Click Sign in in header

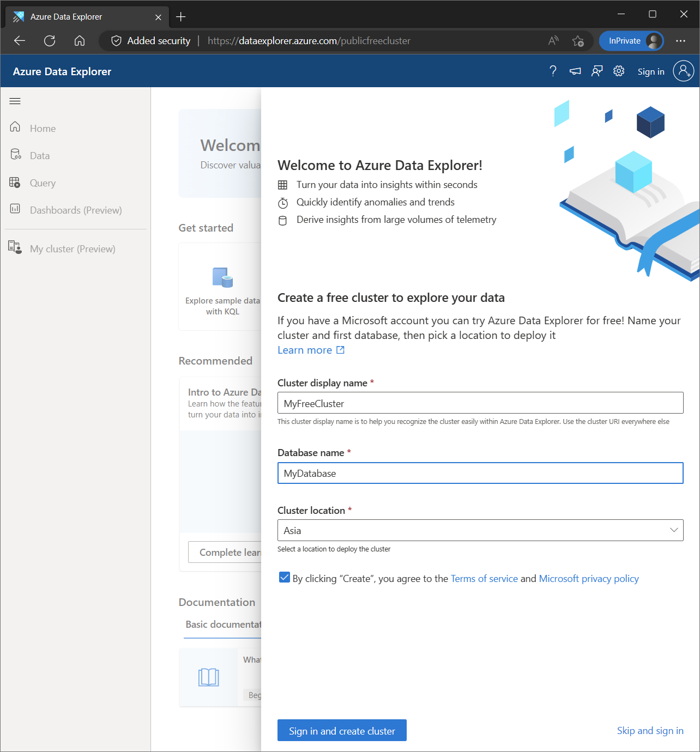pyautogui.click(x=651, y=71)
